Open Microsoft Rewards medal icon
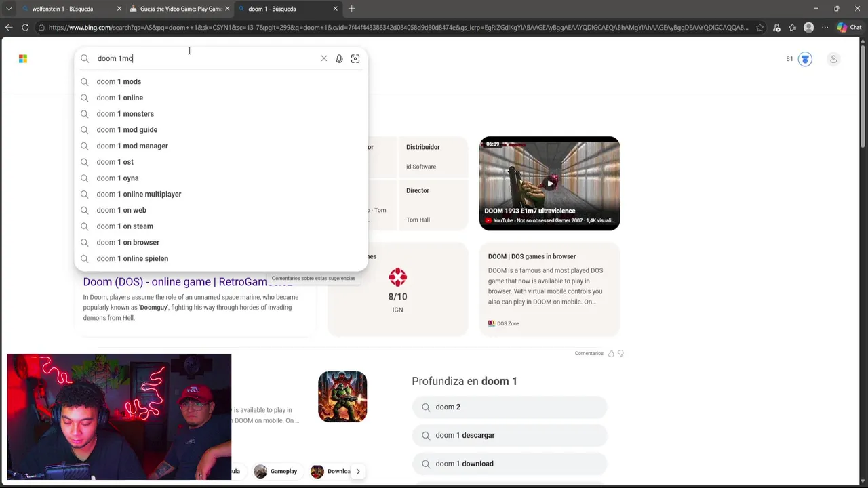 (805, 59)
